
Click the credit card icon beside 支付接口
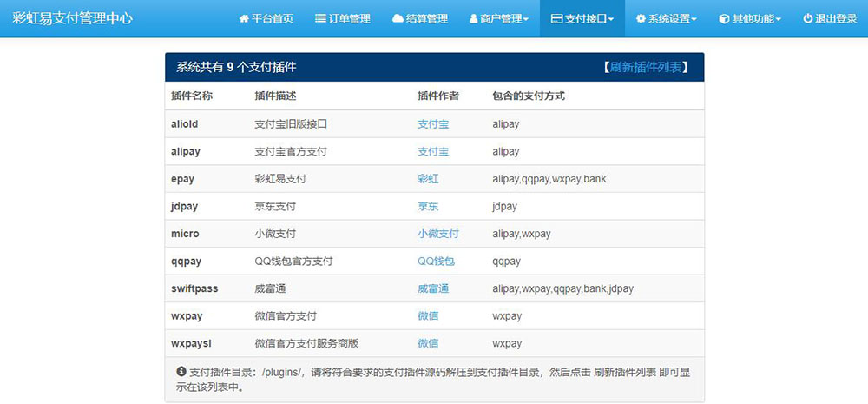[x=557, y=19]
